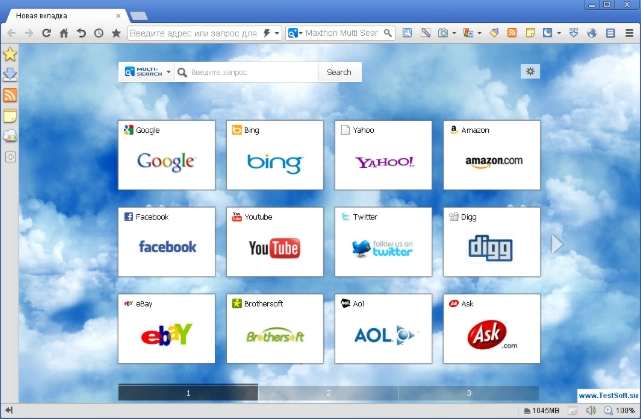Bookmark page with toolbar star icon
The image size is (641, 419).
[x=116, y=33]
